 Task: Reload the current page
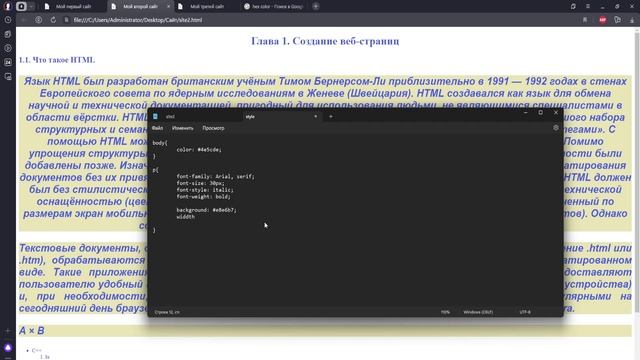point(53,20)
